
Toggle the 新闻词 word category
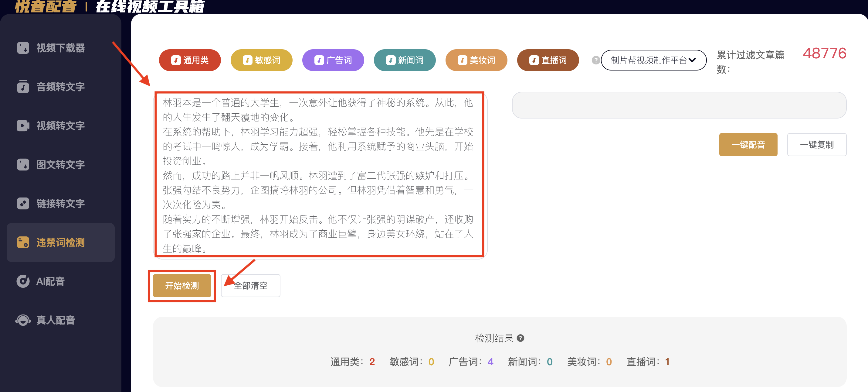(405, 60)
